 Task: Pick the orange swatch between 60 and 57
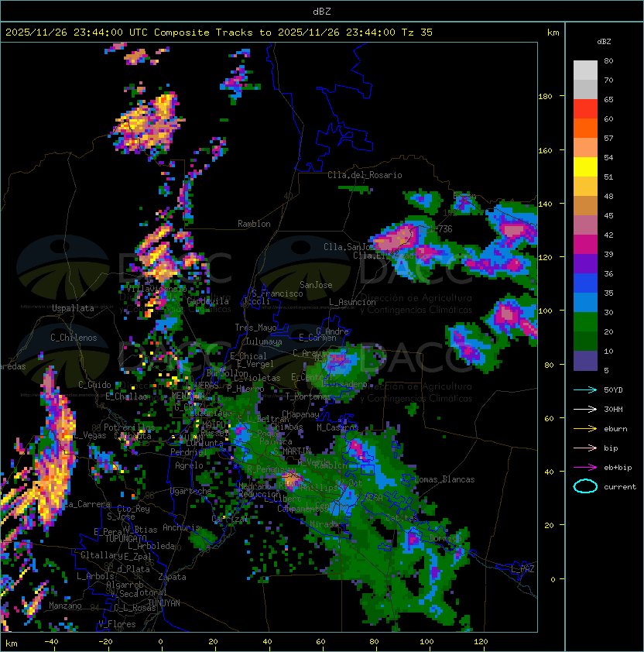(x=585, y=128)
